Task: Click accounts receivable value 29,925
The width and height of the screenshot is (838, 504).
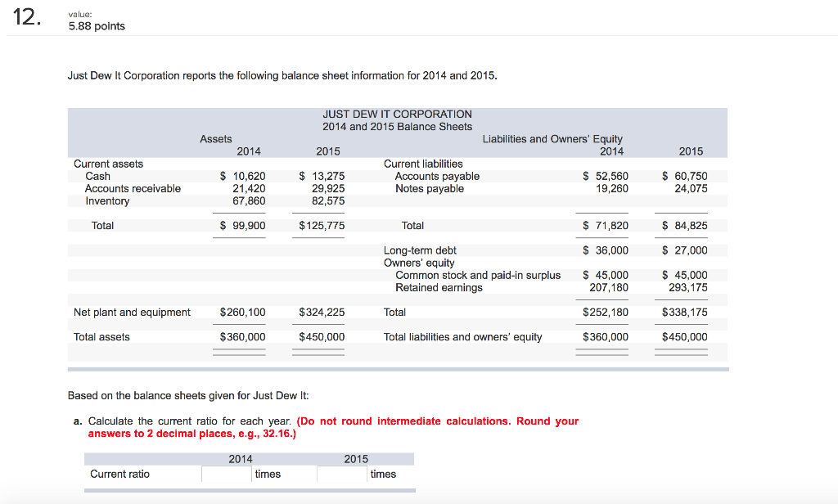Action: pyautogui.click(x=328, y=189)
